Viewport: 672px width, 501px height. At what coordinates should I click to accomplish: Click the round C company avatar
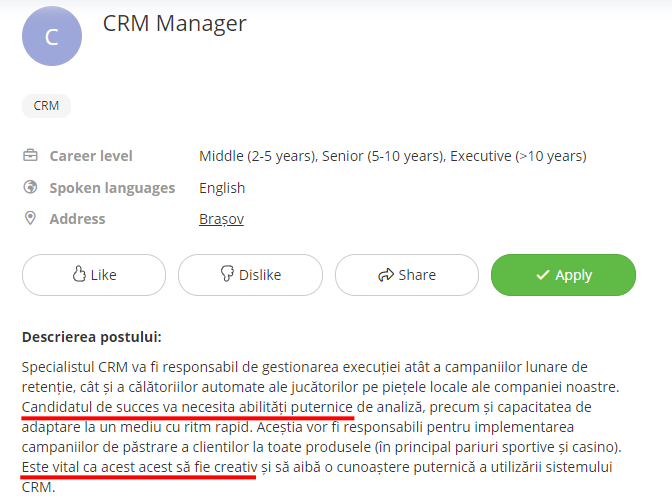pyautogui.click(x=52, y=36)
